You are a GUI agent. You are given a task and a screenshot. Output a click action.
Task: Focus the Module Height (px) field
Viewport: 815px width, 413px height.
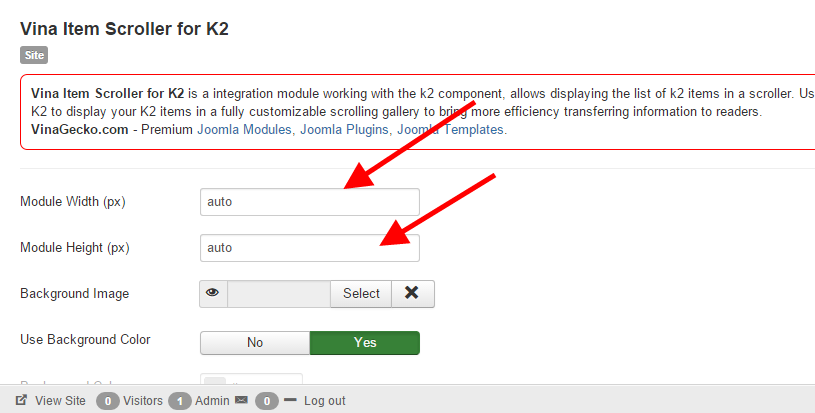coord(310,248)
